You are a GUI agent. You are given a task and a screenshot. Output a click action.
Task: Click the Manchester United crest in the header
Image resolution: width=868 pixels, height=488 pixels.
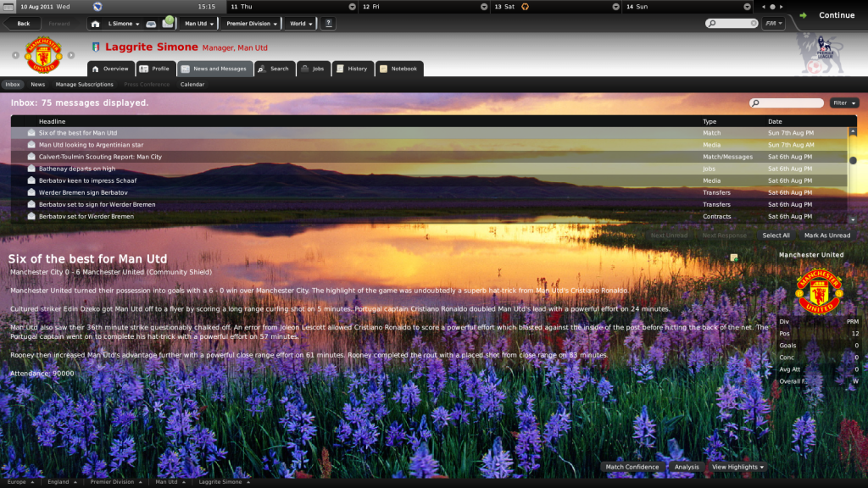point(43,54)
